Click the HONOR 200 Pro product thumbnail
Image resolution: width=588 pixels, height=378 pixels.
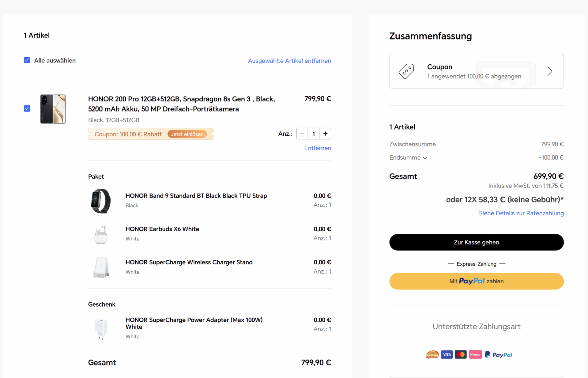coord(53,109)
